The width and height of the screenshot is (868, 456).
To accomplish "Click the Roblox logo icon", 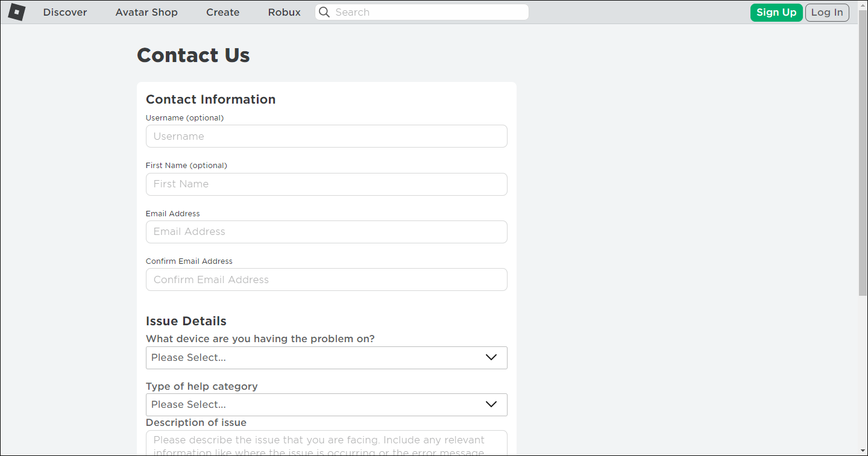I will [16, 12].
